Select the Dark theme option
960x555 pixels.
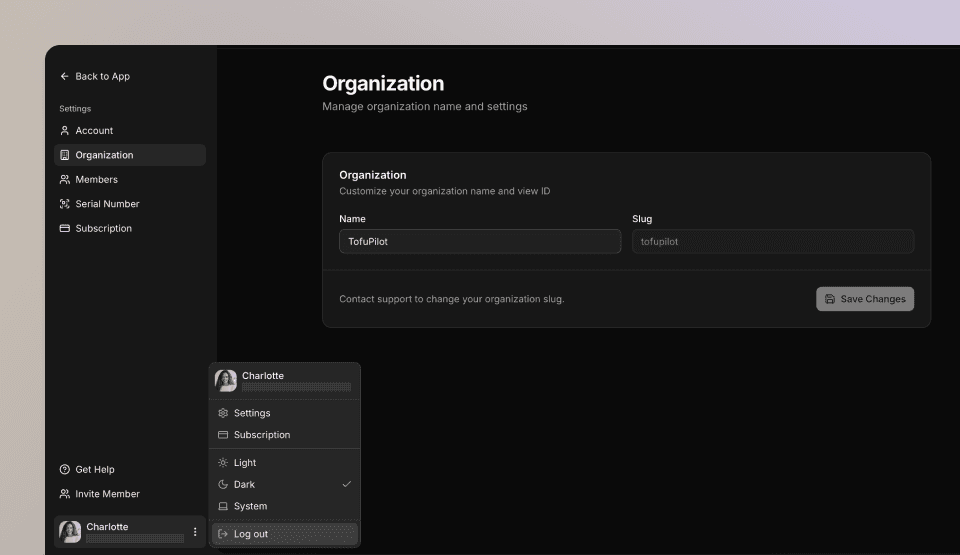pos(245,485)
